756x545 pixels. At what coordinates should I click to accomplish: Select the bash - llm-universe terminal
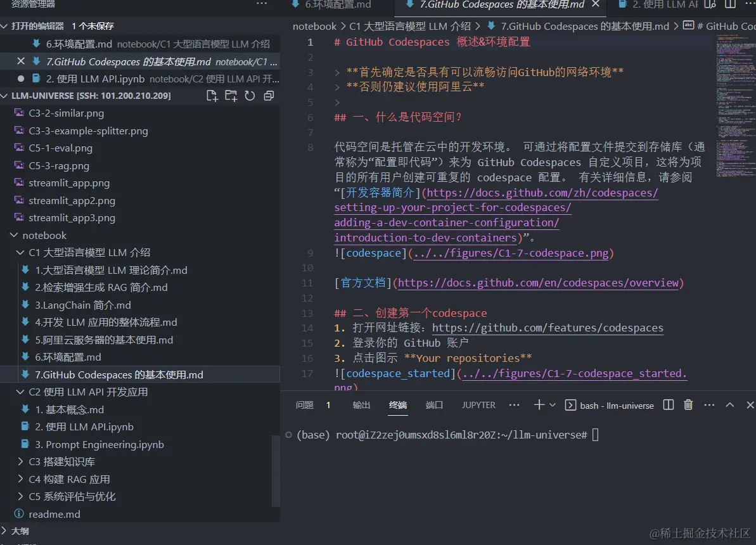tap(610, 405)
